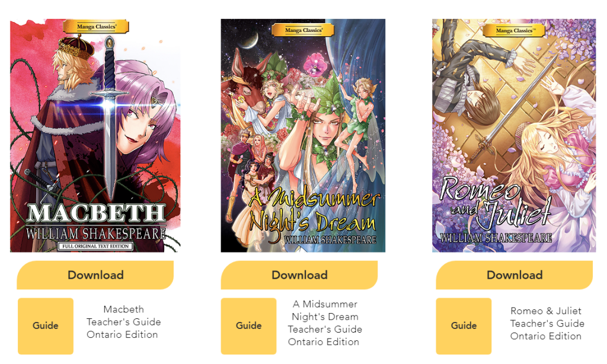Click Download button under Macbeth
Screen dimensions: 607x364
click(x=95, y=275)
